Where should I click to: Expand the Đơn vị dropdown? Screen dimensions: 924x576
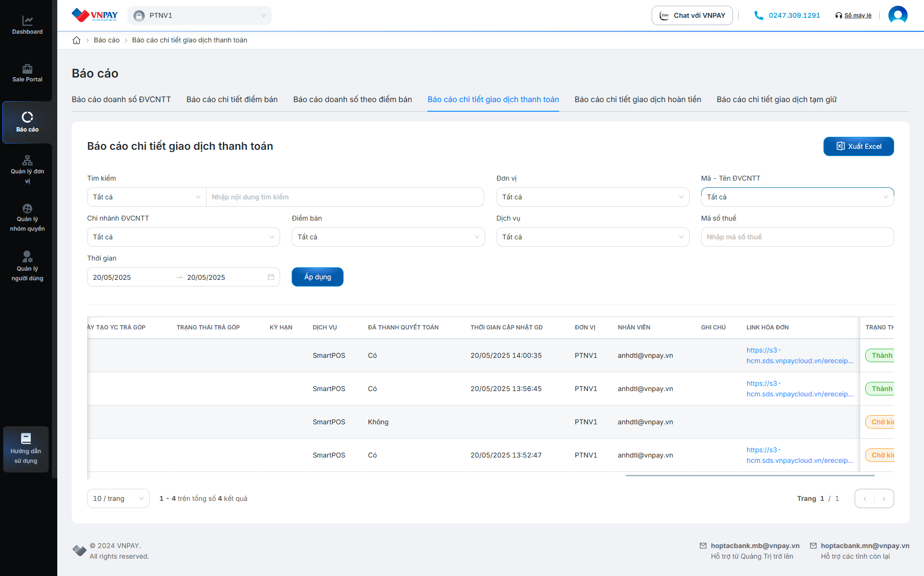point(593,197)
